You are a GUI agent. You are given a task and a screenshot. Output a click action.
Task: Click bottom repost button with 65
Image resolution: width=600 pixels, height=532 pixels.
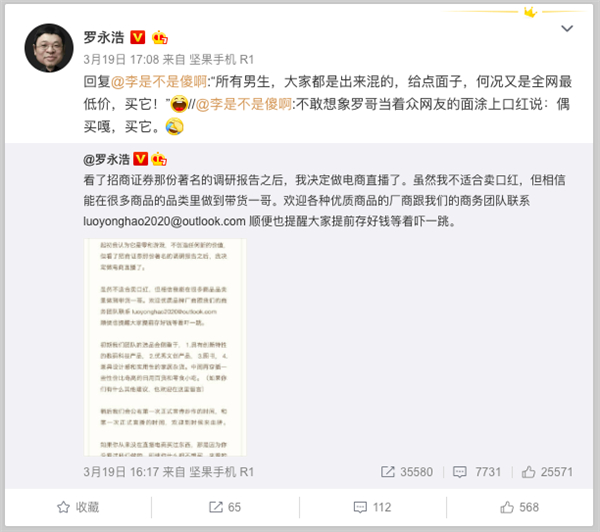[x=225, y=507]
